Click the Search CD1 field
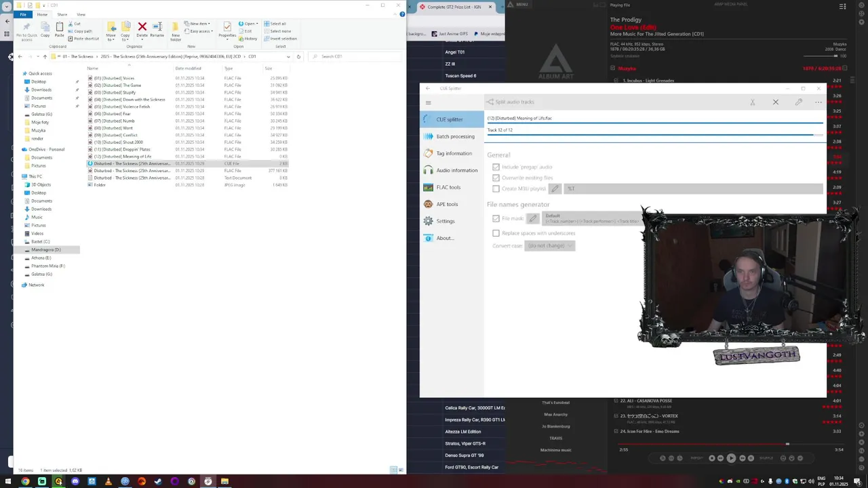The height and width of the screenshot is (488, 868). click(355, 56)
